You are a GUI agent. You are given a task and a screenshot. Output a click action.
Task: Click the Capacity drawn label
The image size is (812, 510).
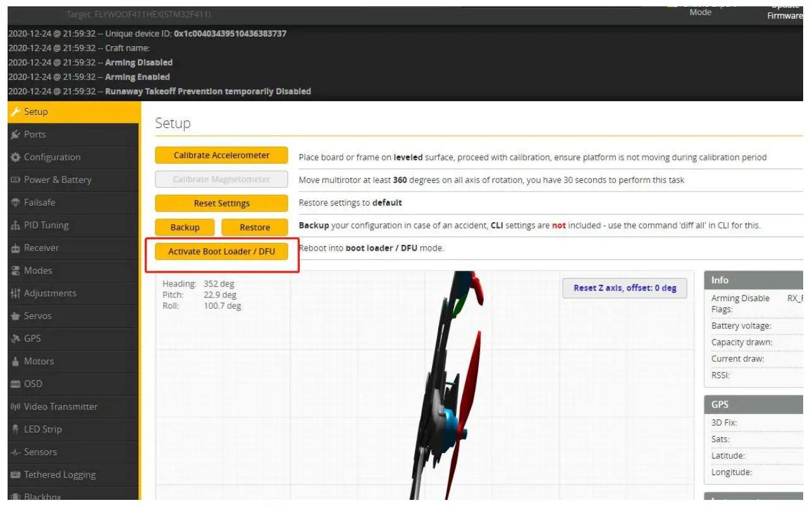[x=742, y=342]
